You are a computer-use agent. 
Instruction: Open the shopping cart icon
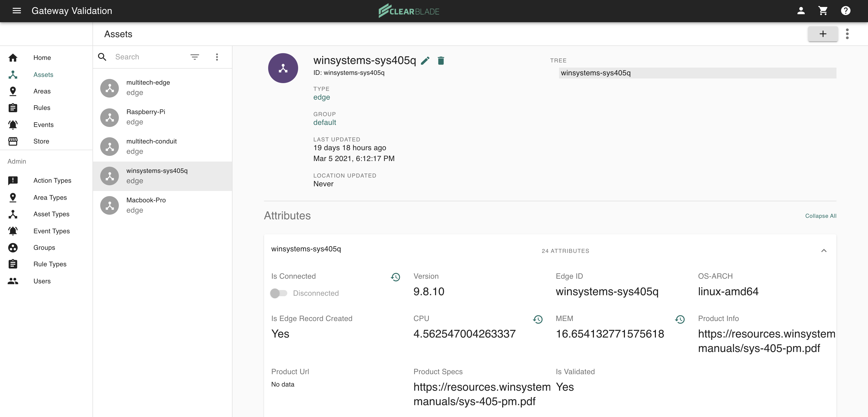823,11
